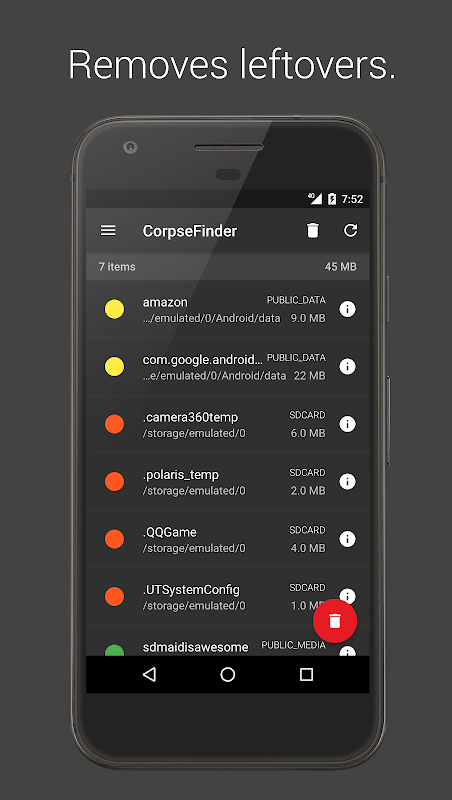Tap the 7 items summary bar
The height and width of the screenshot is (800, 452).
pyautogui.click(x=228, y=266)
